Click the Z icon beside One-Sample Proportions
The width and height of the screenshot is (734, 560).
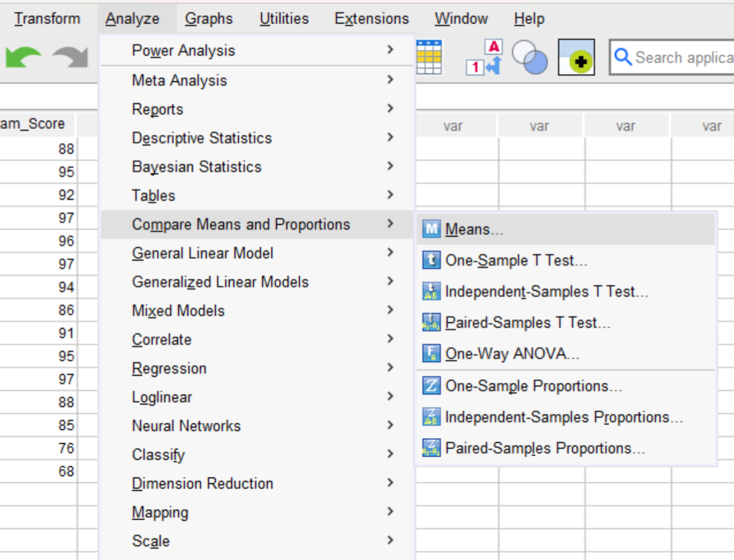coord(430,385)
